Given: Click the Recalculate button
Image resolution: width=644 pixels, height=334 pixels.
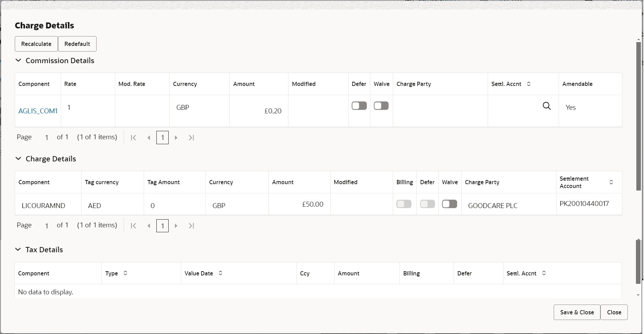Looking at the screenshot, I should point(36,44).
